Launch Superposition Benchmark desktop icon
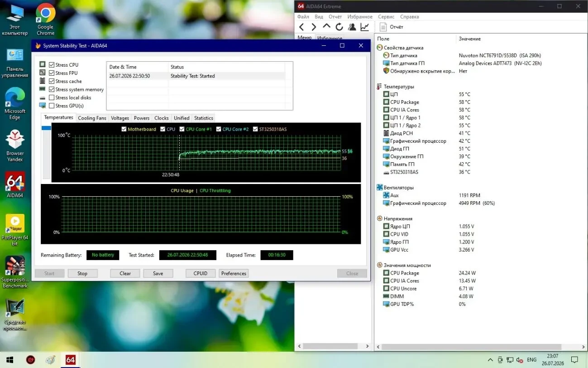Viewport: 588px width, 368px height. [x=15, y=272]
